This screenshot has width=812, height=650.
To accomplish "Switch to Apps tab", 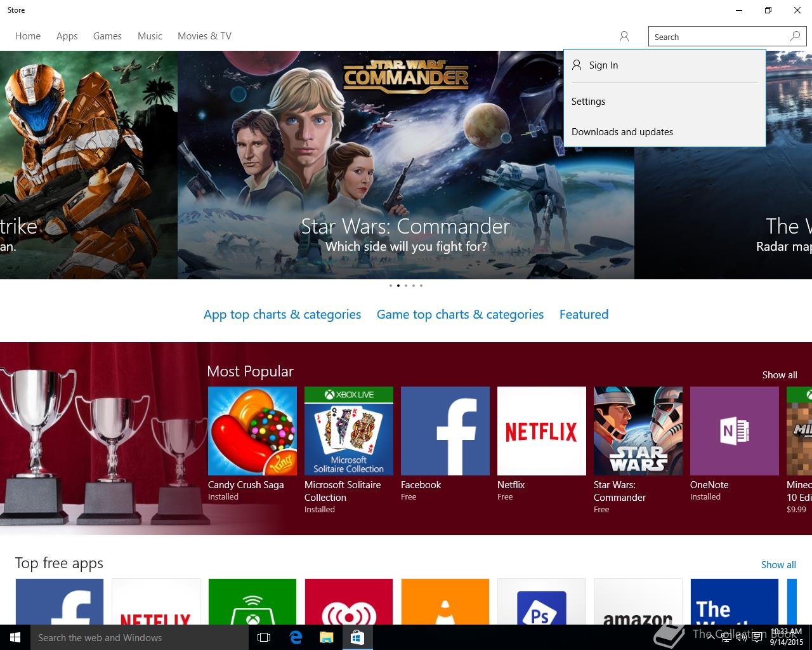I will click(x=67, y=36).
